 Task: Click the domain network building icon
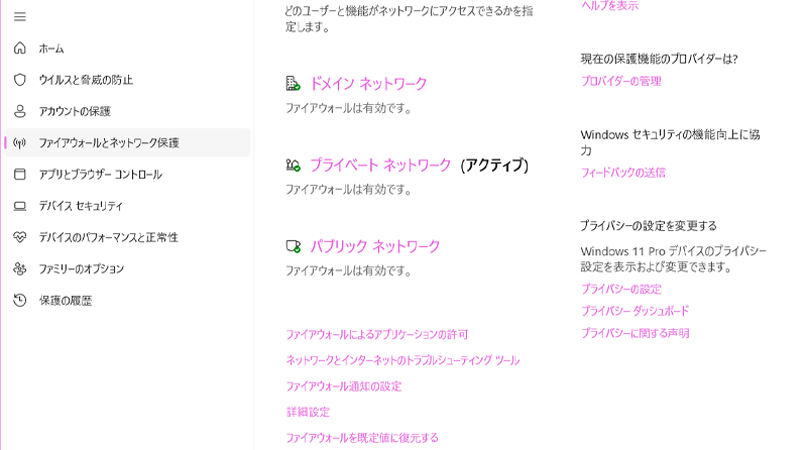tap(293, 83)
